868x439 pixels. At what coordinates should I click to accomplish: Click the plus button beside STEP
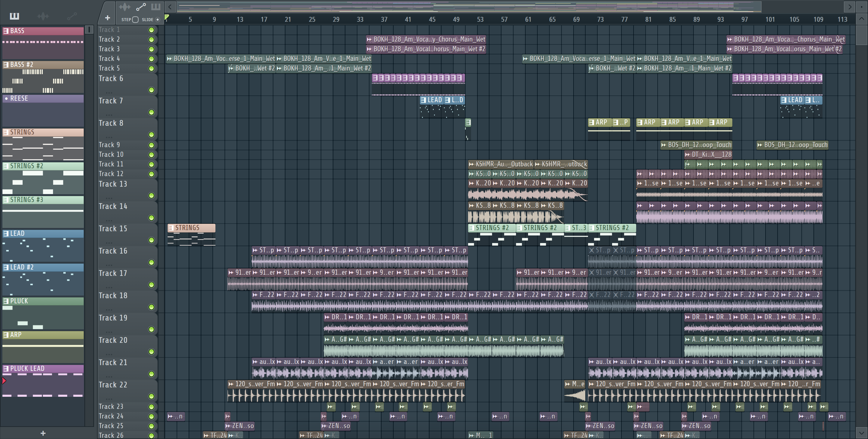click(x=108, y=18)
